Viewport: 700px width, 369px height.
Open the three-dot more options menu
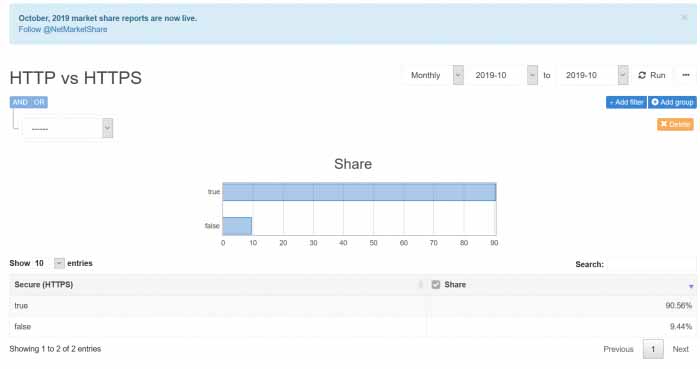pyautogui.click(x=686, y=75)
